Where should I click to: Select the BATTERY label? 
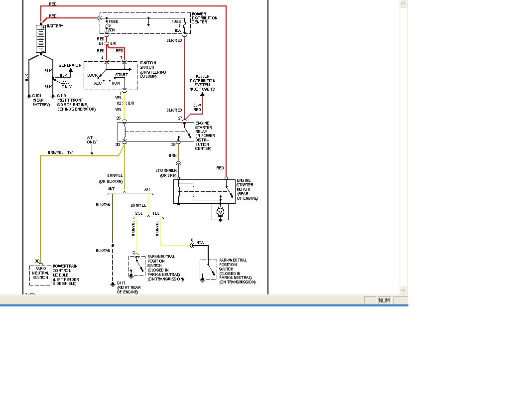(x=55, y=26)
